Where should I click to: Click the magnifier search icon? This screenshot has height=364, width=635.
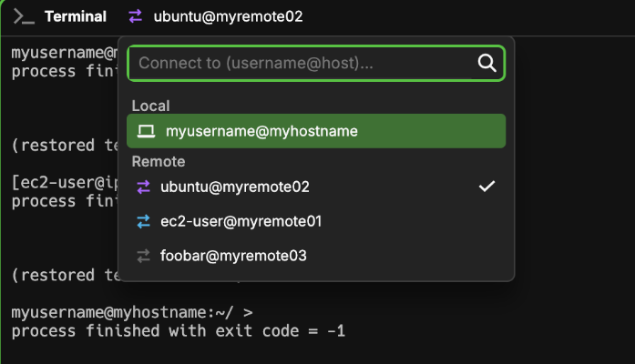tap(486, 63)
